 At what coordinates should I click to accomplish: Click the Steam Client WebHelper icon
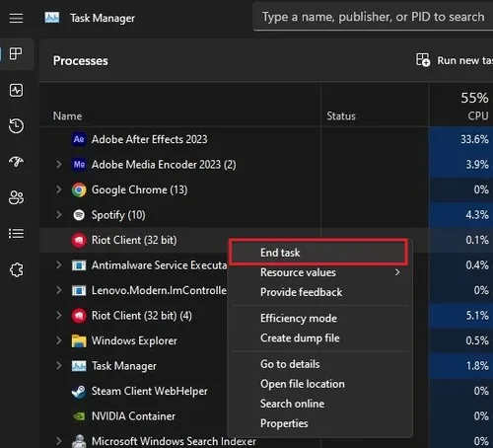(79, 391)
